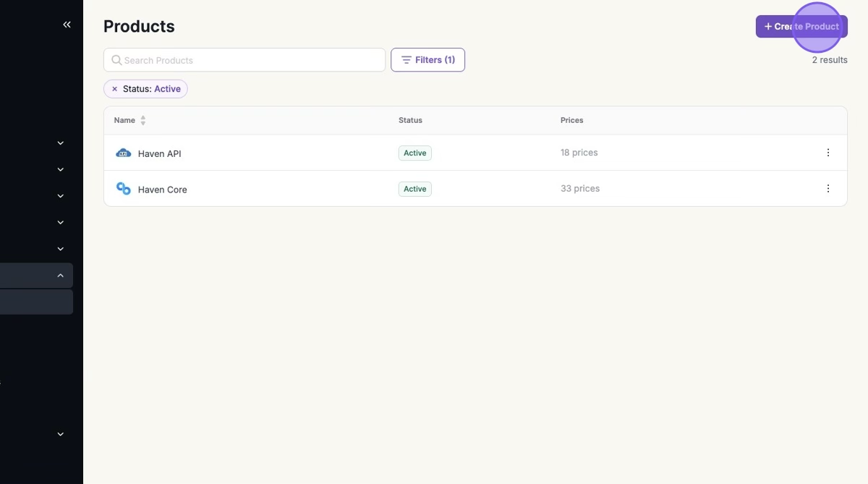Click the Prices column header
The width and height of the screenshot is (868, 484).
click(571, 120)
